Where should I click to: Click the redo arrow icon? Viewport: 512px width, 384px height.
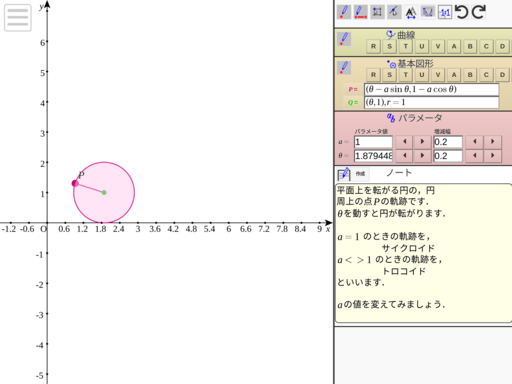(x=479, y=12)
